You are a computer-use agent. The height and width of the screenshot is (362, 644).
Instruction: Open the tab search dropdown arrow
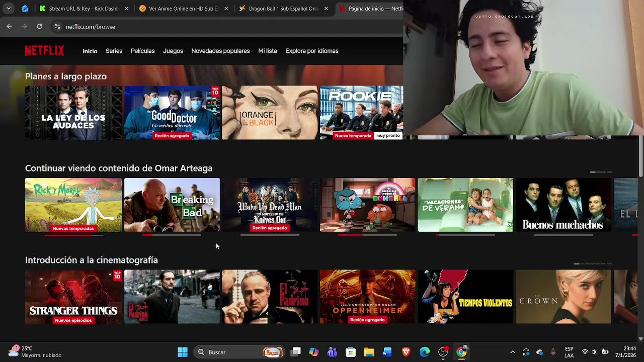(9, 9)
